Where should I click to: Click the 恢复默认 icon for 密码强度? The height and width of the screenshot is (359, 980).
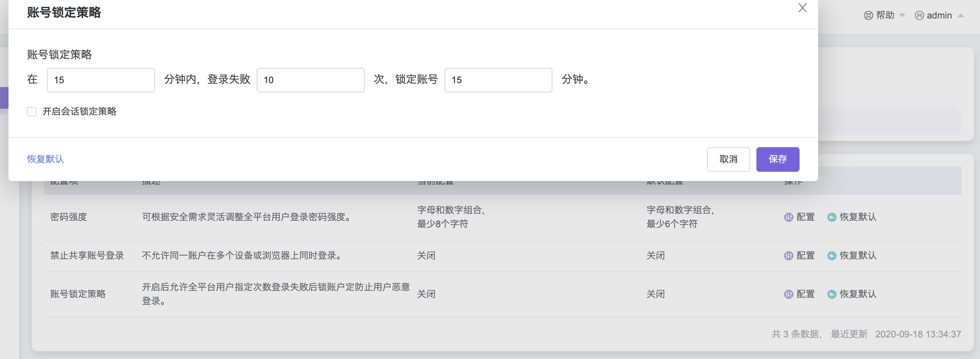[832, 217]
